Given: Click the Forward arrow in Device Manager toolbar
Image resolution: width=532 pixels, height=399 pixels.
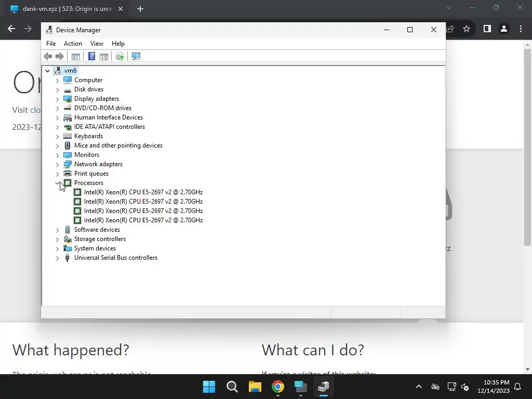Looking at the screenshot, I should click(x=59, y=56).
